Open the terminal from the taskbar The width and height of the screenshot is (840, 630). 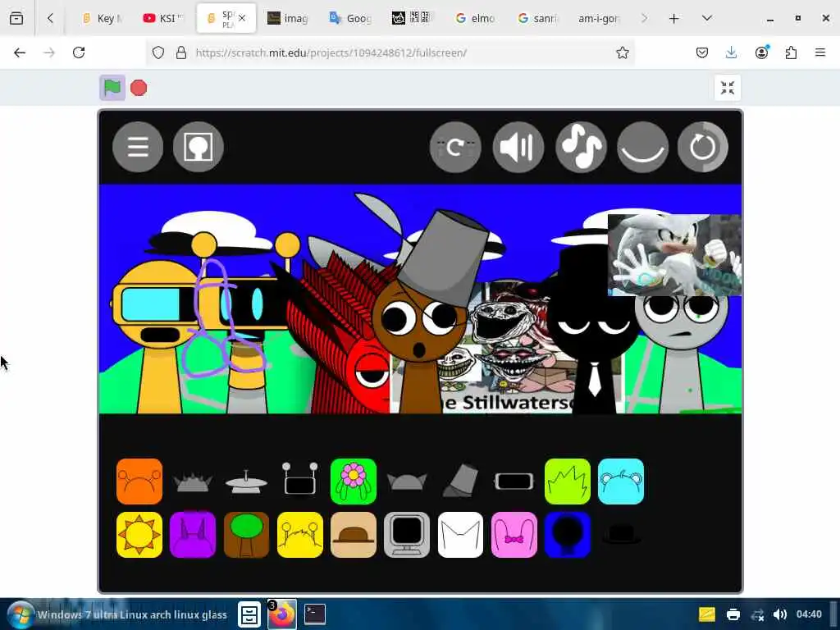click(x=314, y=614)
